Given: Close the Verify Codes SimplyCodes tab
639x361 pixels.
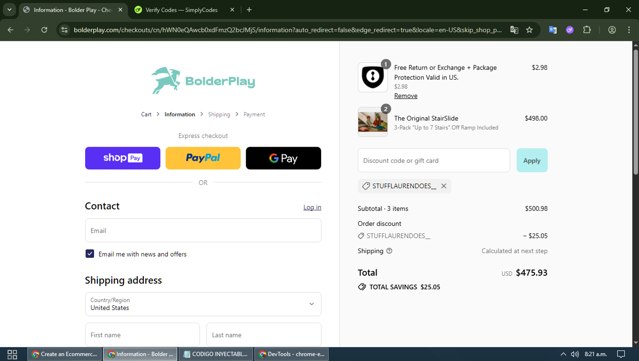Looking at the screenshot, I should click(x=232, y=10).
